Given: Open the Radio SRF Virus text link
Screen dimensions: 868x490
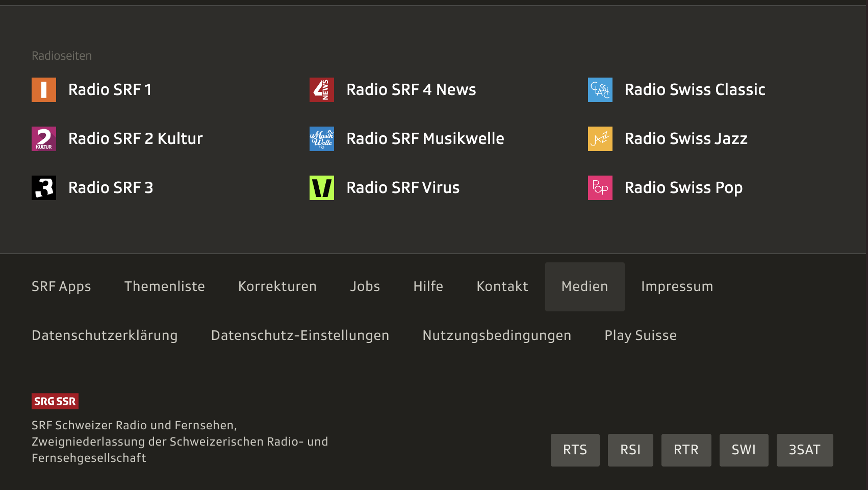Looking at the screenshot, I should [403, 188].
